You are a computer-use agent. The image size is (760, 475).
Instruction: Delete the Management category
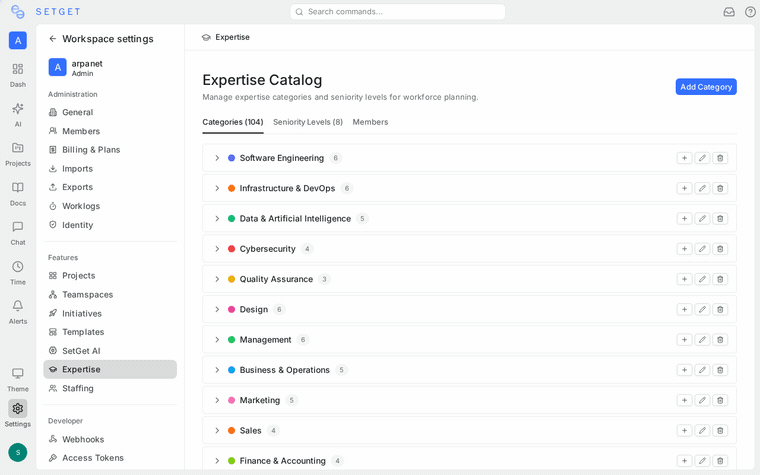pos(720,340)
